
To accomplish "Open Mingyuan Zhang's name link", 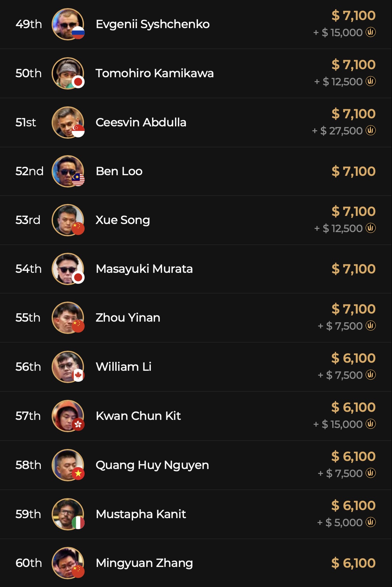I will point(144,563).
